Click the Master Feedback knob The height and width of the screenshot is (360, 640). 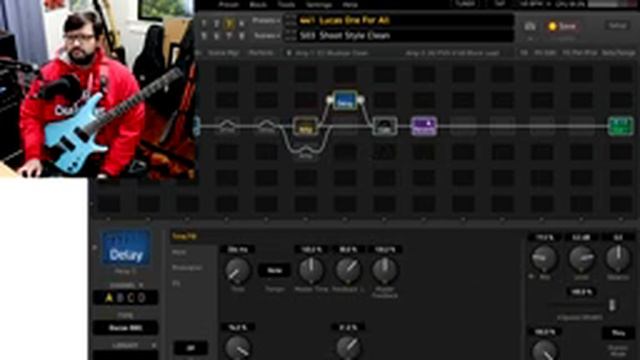pyautogui.click(x=384, y=270)
